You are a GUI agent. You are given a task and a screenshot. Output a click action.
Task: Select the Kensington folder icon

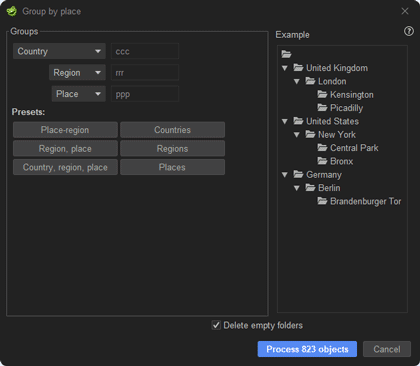coord(322,94)
